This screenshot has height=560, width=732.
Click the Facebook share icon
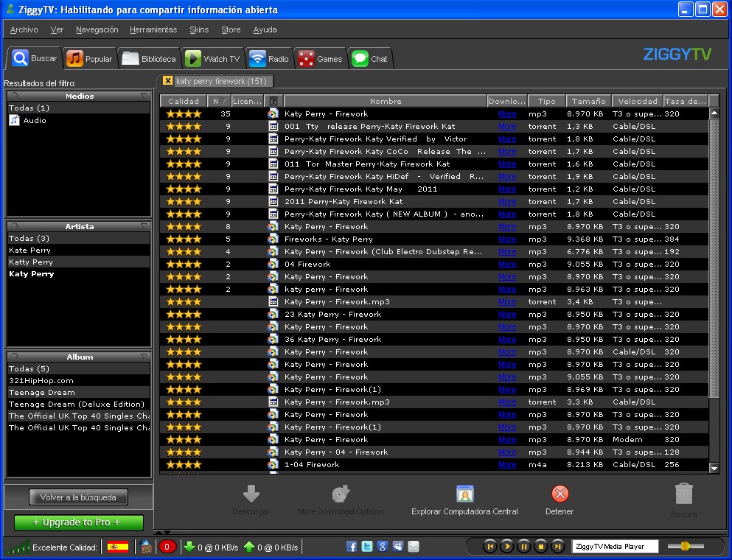[352, 547]
